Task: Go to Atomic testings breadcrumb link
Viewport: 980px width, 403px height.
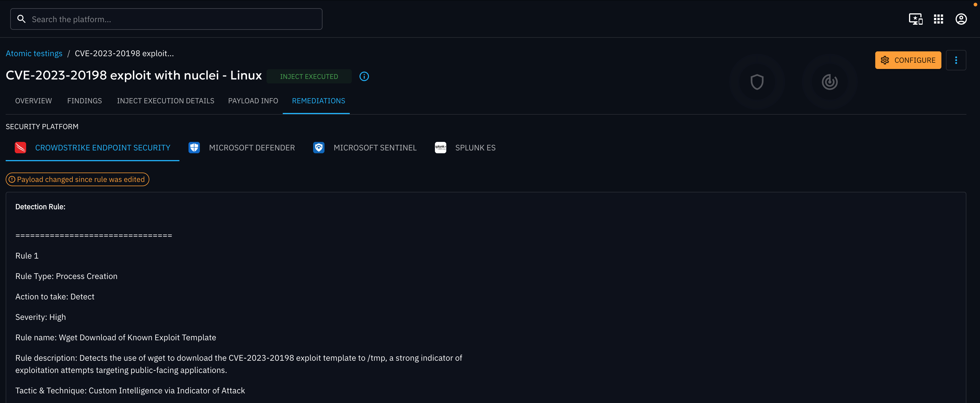Action: coord(34,53)
